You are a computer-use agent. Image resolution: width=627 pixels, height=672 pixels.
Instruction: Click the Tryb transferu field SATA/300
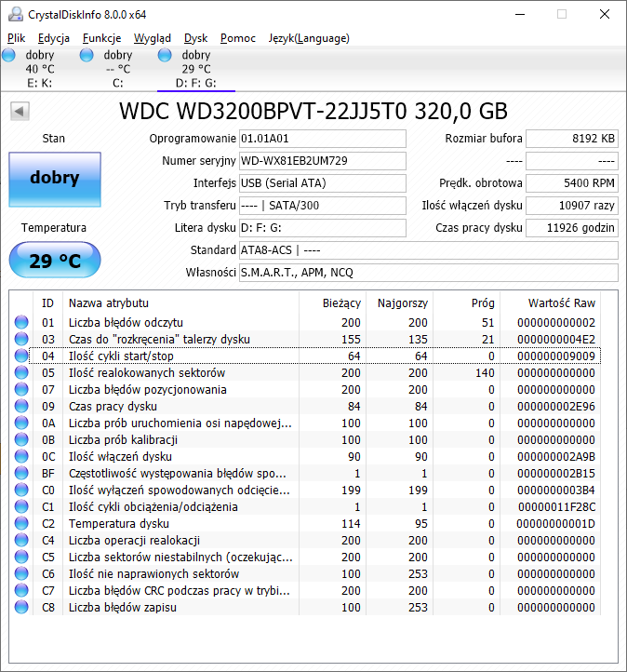[x=323, y=206]
